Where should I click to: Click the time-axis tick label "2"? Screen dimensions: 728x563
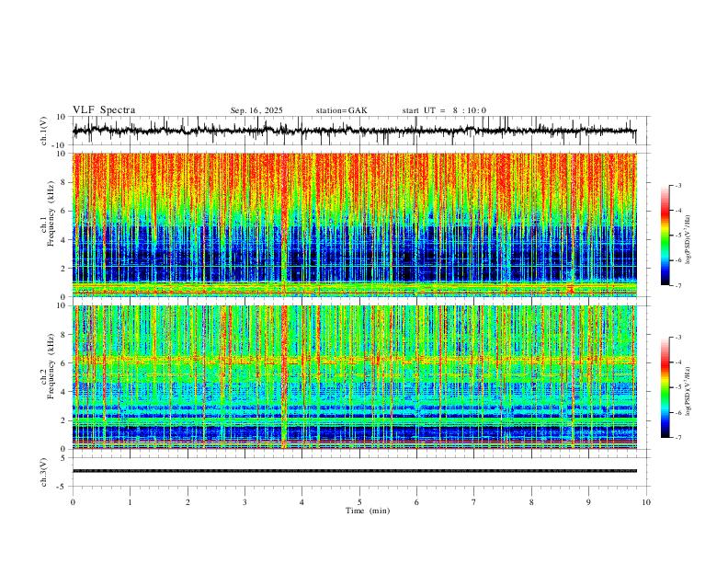pyautogui.click(x=188, y=502)
